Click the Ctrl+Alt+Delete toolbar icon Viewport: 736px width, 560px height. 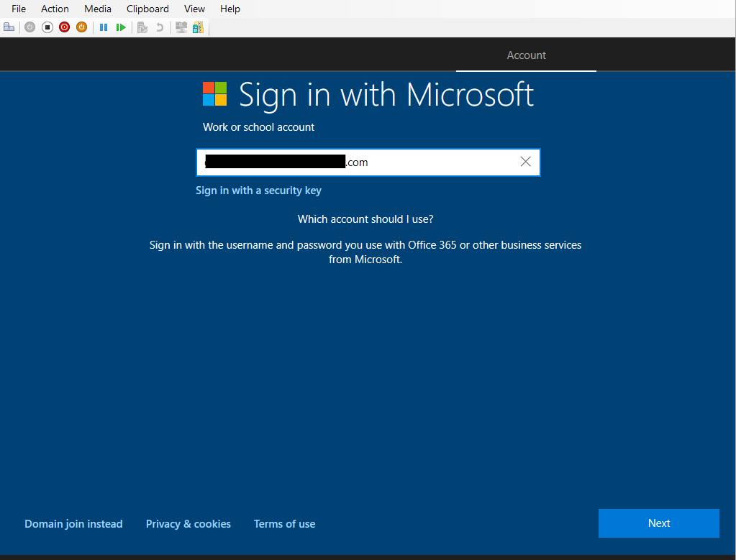click(x=9, y=27)
